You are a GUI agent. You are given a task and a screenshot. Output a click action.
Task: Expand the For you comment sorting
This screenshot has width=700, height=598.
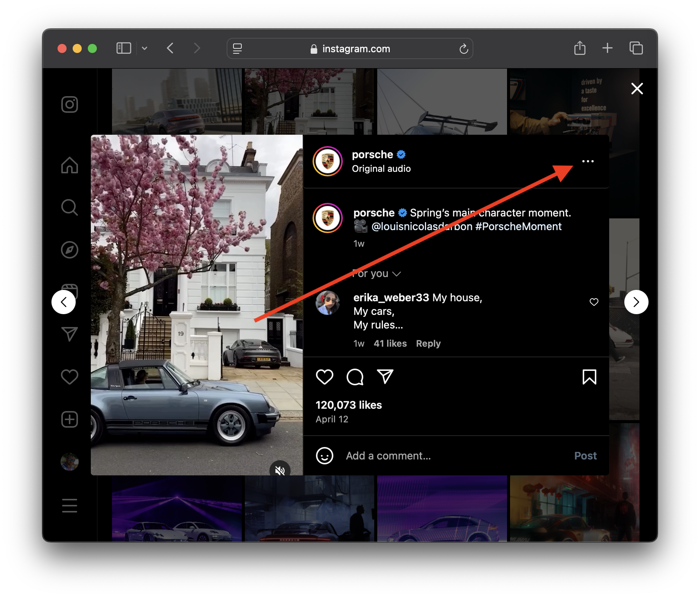tap(376, 274)
